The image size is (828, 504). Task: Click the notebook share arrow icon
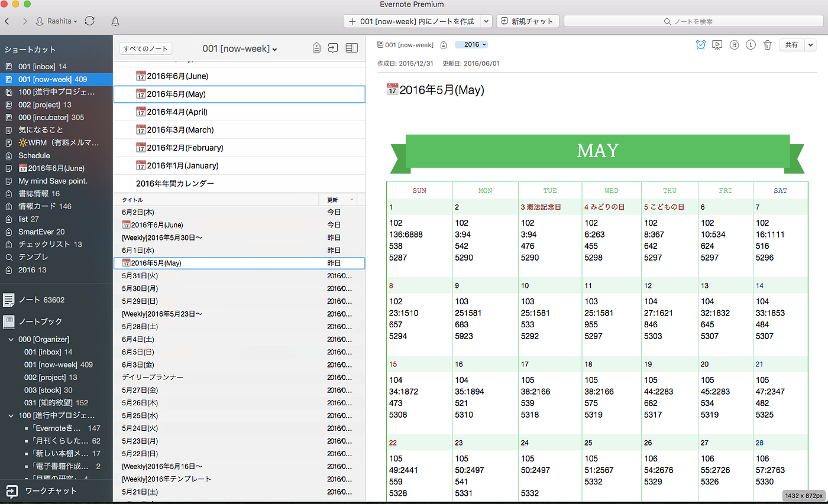point(334,48)
